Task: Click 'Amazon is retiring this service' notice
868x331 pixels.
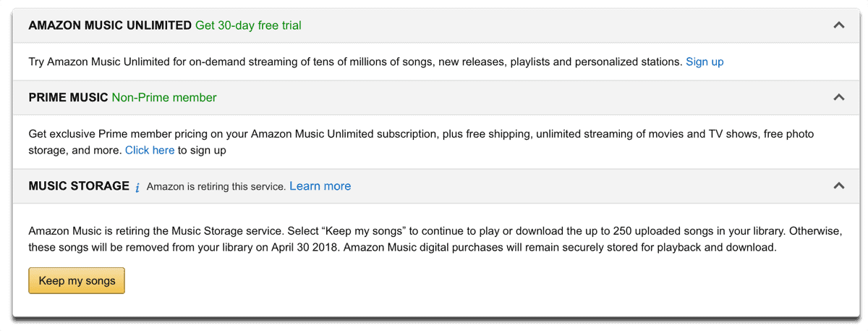Action: 216,187
